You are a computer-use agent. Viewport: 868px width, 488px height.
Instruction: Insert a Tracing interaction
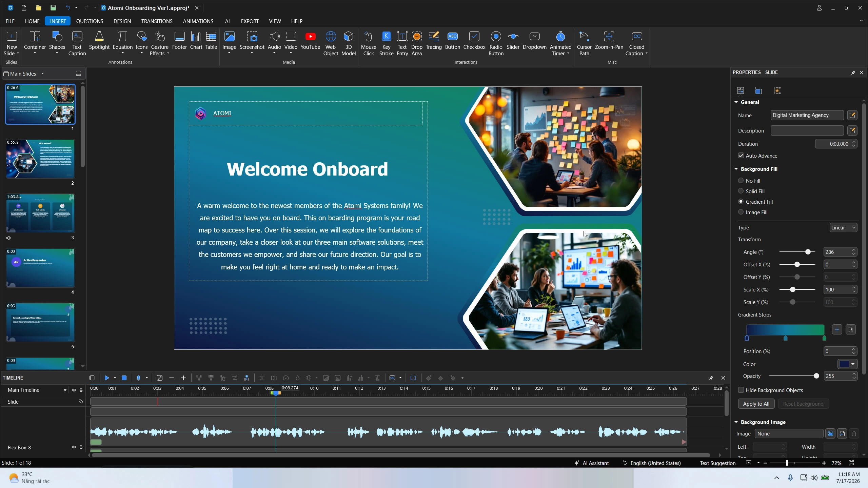pyautogui.click(x=434, y=41)
